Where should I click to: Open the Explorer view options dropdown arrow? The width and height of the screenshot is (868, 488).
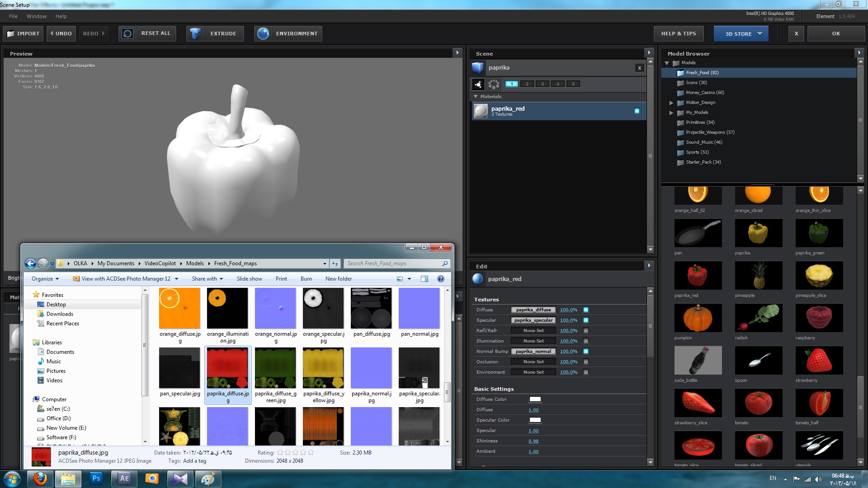coord(410,279)
